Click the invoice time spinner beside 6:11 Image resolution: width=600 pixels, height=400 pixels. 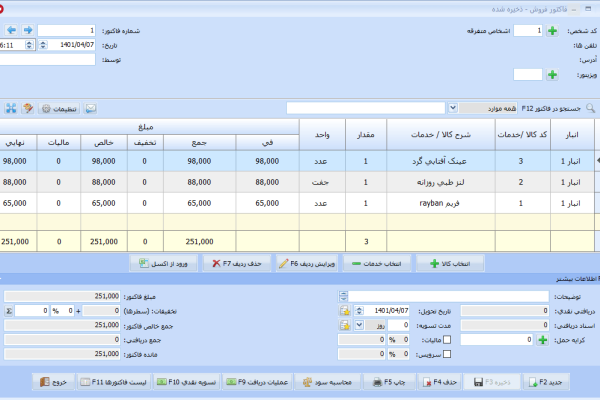coord(29,45)
